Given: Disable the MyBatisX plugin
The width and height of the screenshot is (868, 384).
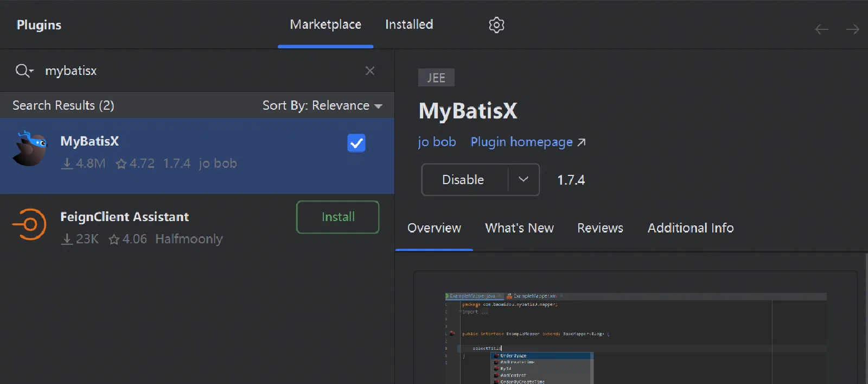Looking at the screenshot, I should [x=463, y=180].
